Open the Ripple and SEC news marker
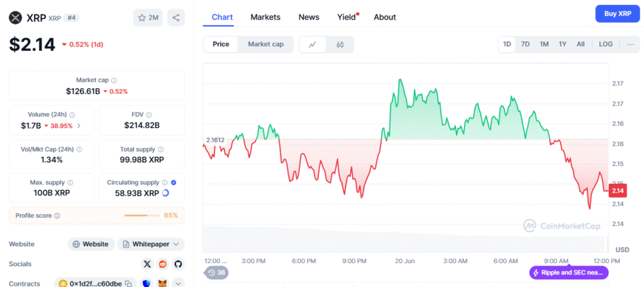Viewport: 644px width, 287px height. (x=569, y=273)
